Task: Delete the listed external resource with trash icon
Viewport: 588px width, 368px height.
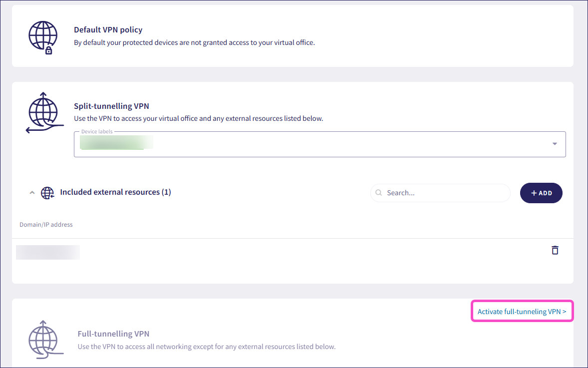Action: 555,250
